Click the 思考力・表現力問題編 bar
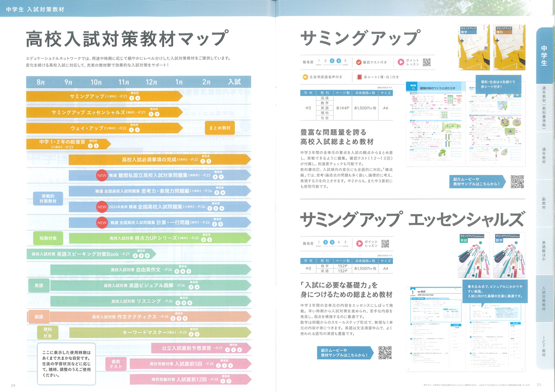 tap(160, 191)
